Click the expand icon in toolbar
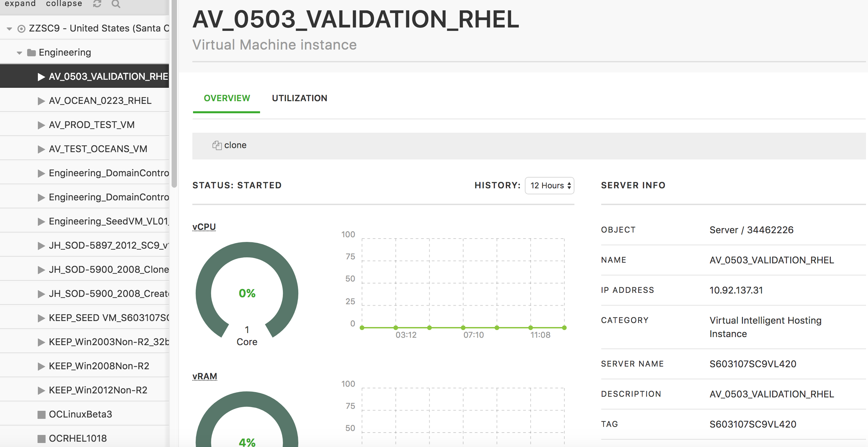Viewport: 868px width, 447px height. pos(20,5)
